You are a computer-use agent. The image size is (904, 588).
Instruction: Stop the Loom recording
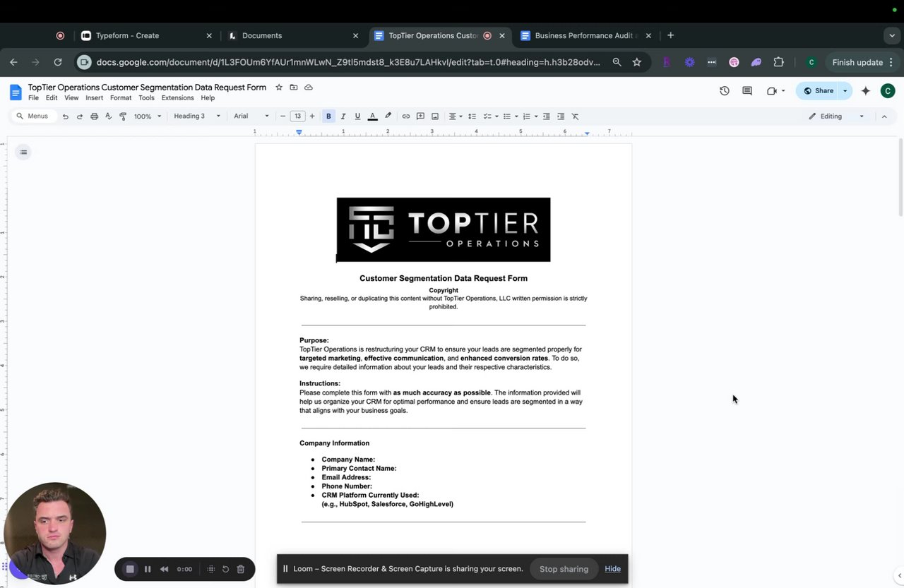[x=130, y=569]
